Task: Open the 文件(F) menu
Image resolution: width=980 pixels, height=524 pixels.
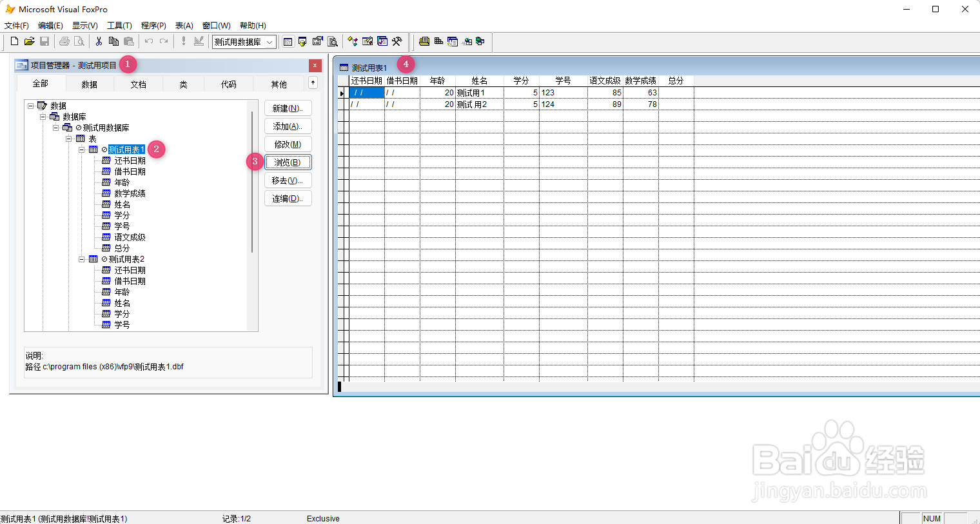Action: click(x=17, y=26)
